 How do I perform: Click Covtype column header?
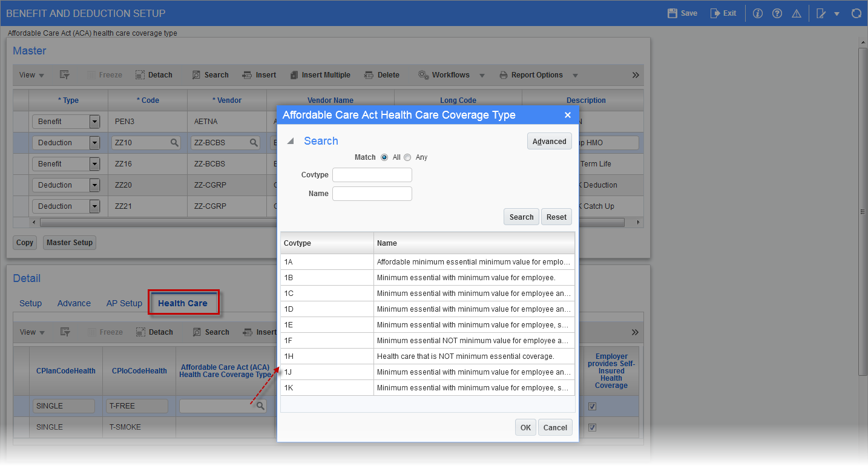327,243
